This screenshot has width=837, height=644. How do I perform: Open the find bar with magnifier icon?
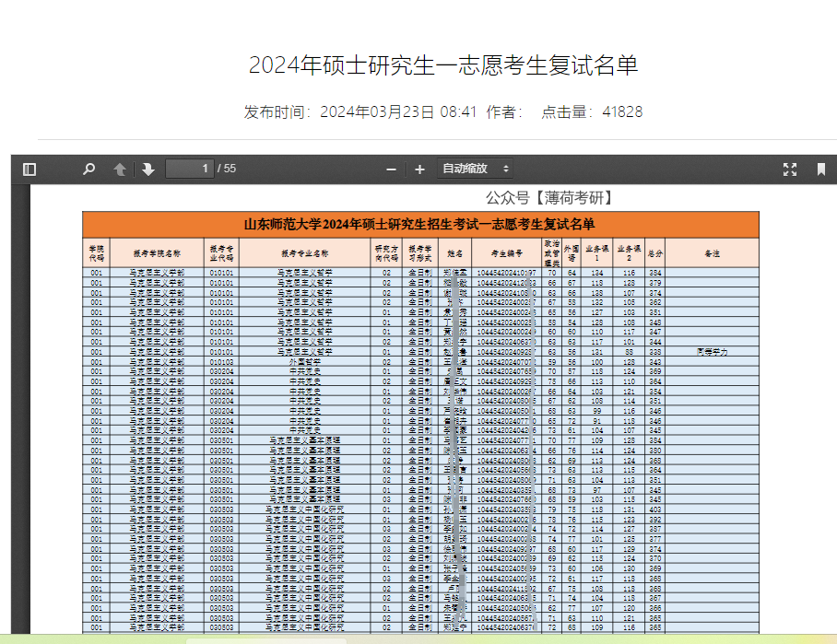coord(88,169)
